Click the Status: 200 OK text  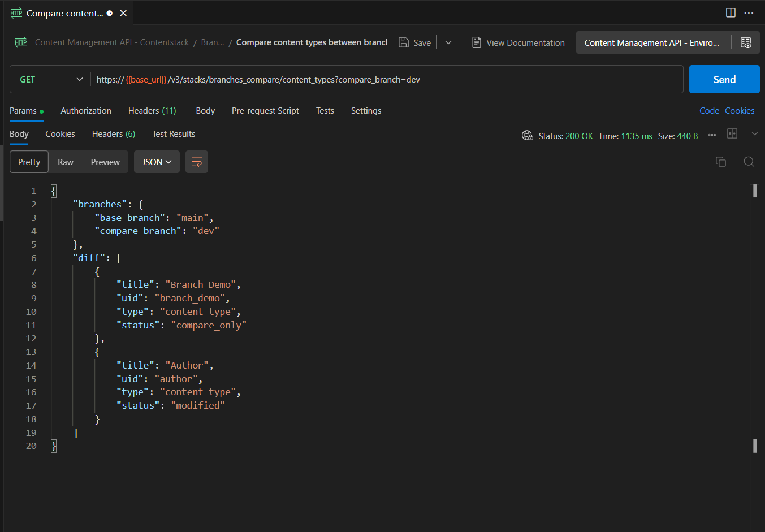pos(565,136)
